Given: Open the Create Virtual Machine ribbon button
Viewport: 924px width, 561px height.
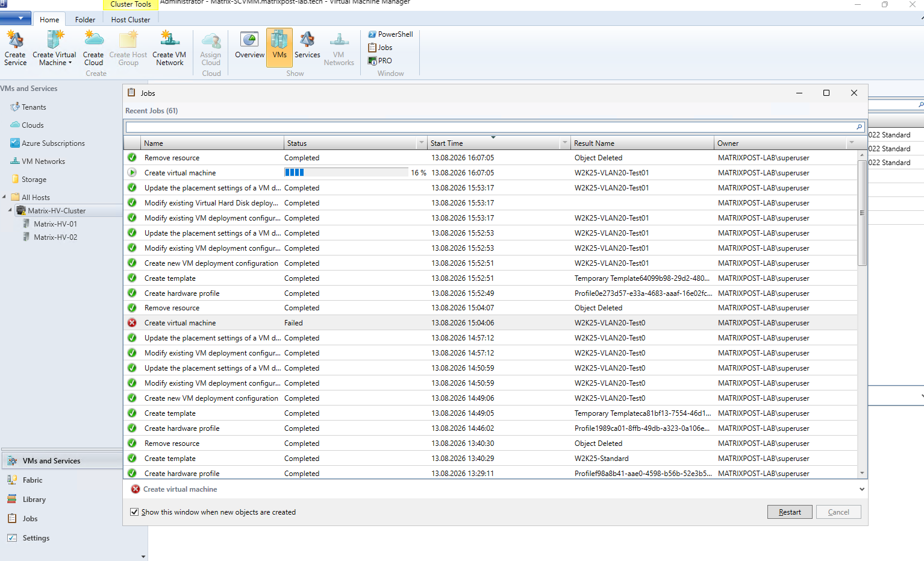Looking at the screenshot, I should 54,48.
